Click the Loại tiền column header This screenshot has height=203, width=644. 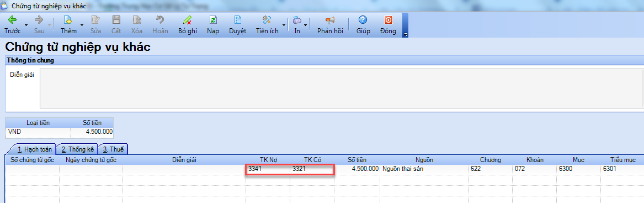point(38,122)
